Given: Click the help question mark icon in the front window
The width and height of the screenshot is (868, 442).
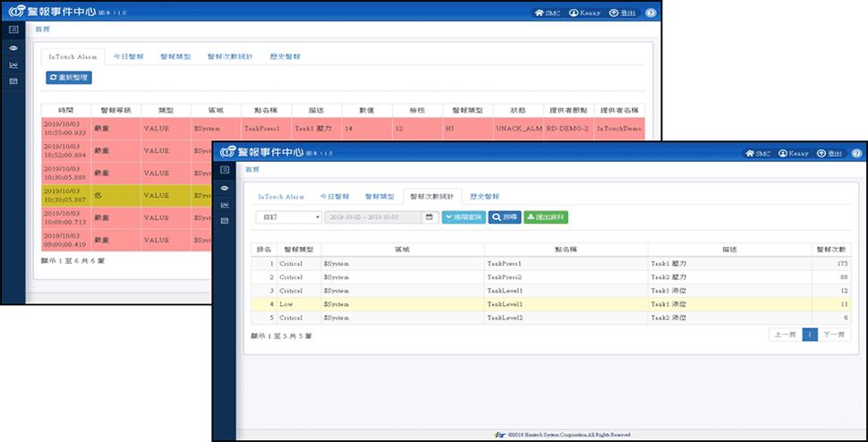Looking at the screenshot, I should [856, 153].
